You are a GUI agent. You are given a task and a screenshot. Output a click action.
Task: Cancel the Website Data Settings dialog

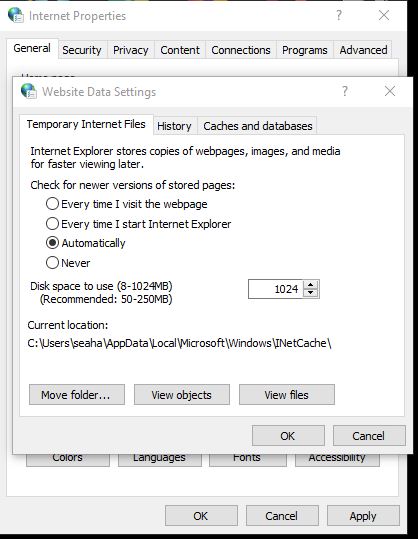coord(369,436)
